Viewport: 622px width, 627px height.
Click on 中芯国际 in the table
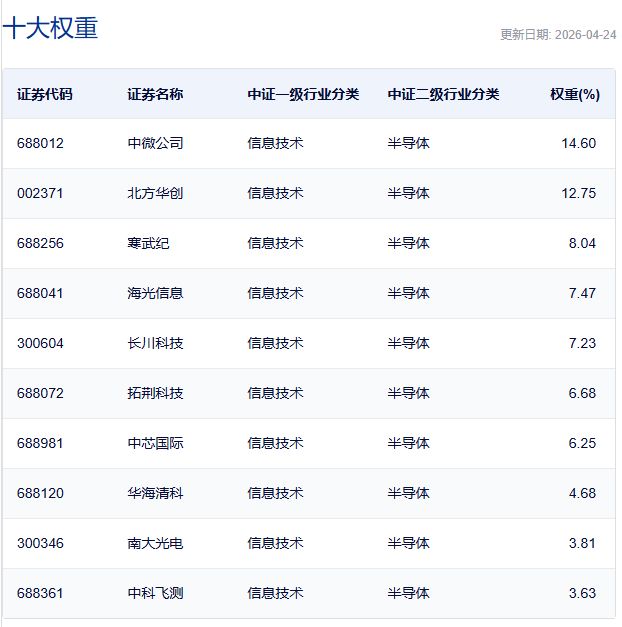(155, 443)
